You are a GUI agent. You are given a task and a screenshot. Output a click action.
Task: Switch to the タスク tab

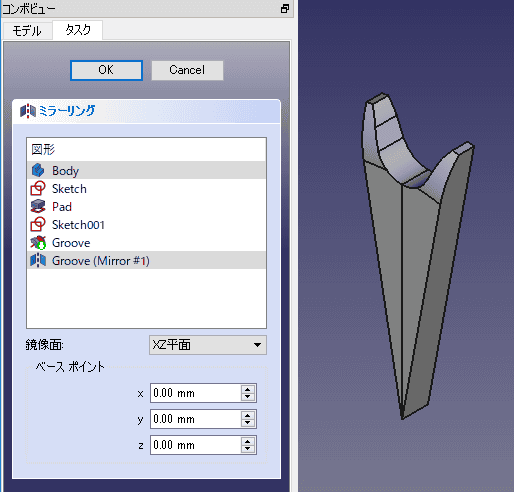(x=78, y=30)
